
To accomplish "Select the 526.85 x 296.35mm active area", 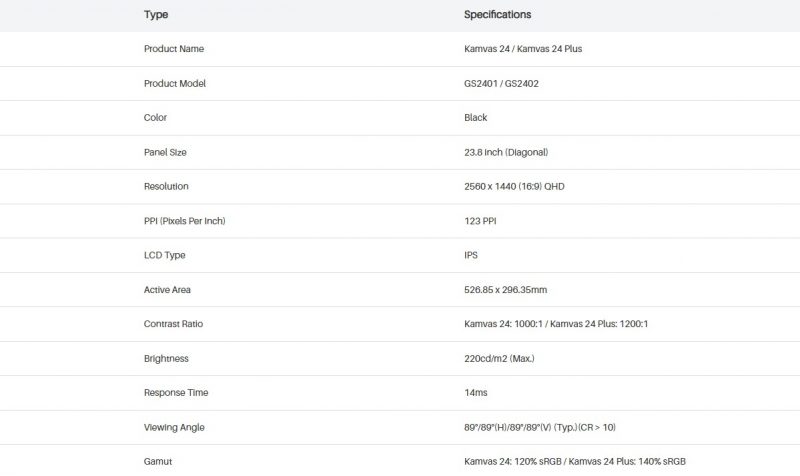I will pyautogui.click(x=506, y=290).
